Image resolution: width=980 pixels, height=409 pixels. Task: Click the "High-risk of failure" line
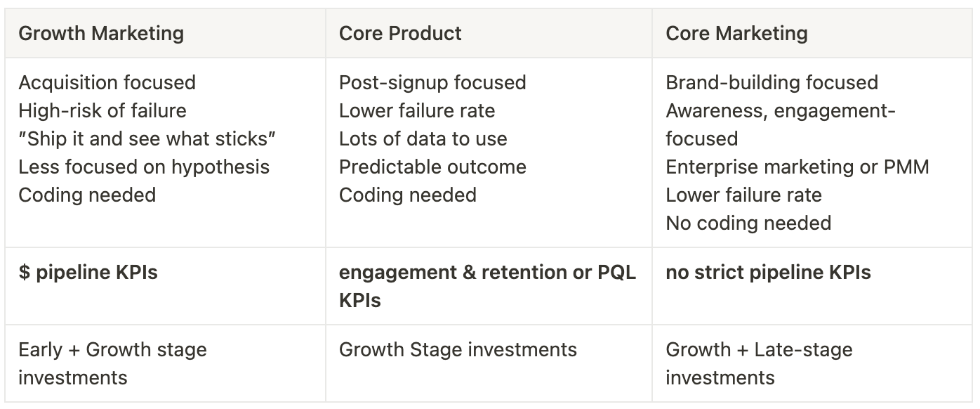coord(102,110)
